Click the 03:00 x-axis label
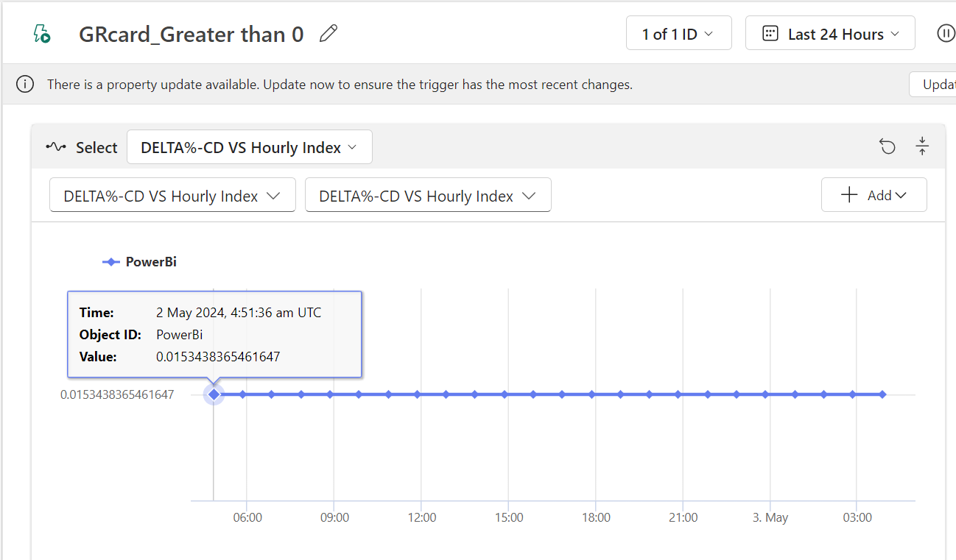Viewport: 956px width, 560px height. 857,517
